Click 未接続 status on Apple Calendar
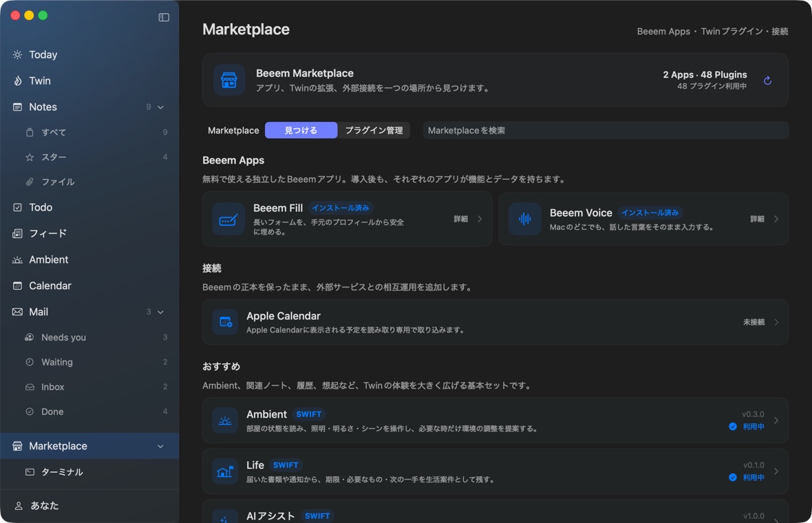Viewport: 812px width, 523px height. [x=754, y=322]
